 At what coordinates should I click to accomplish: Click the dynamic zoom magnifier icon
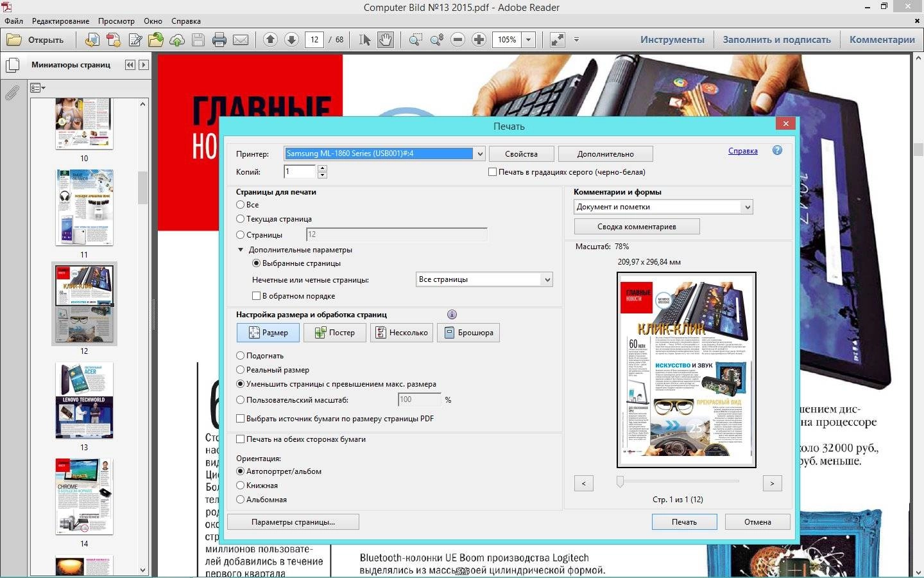coord(437,40)
